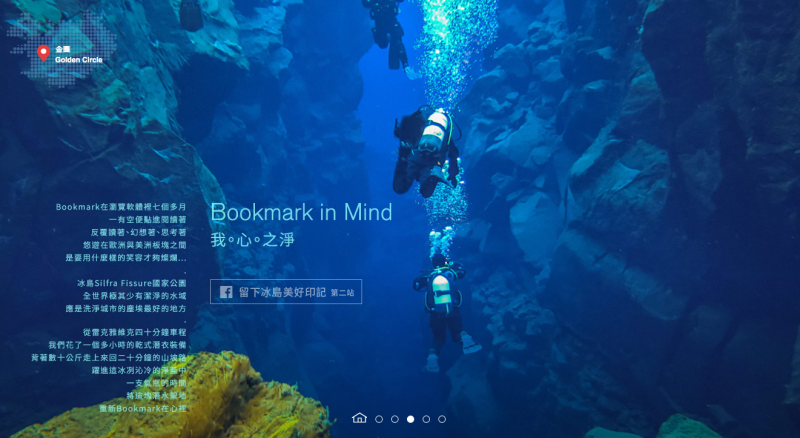The height and width of the screenshot is (438, 800).
Task: Click the home icon in slide navigation
Action: [359, 418]
